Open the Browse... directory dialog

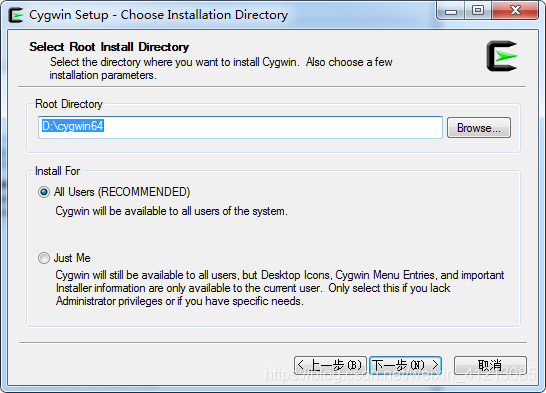pyautogui.click(x=479, y=128)
